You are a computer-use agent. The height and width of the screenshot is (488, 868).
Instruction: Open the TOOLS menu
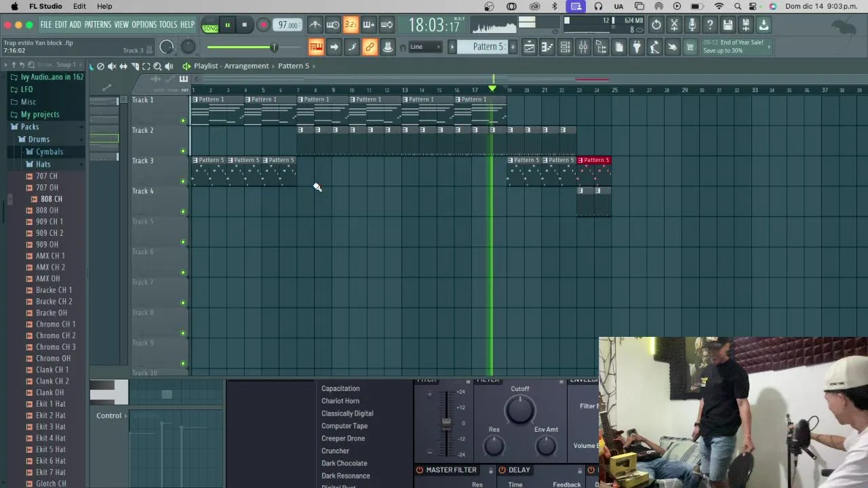tap(167, 24)
